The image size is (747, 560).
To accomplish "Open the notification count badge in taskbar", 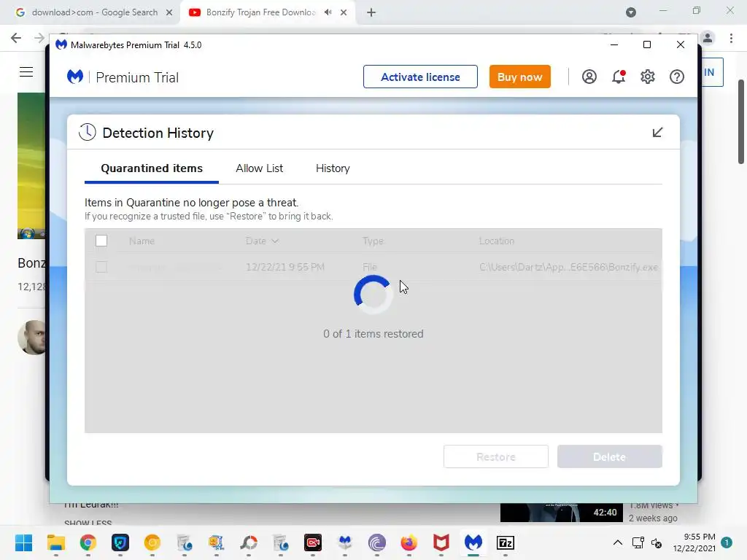I will [727, 542].
